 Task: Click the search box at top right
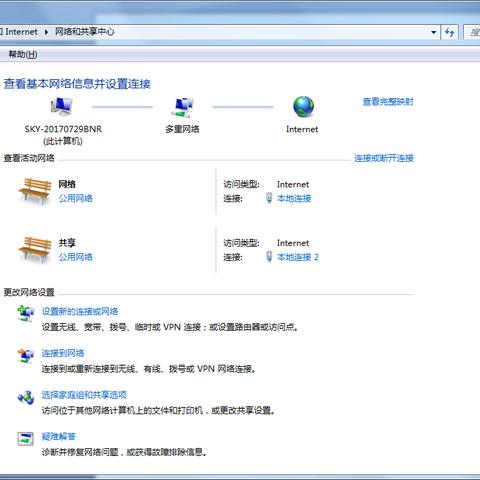(x=472, y=32)
